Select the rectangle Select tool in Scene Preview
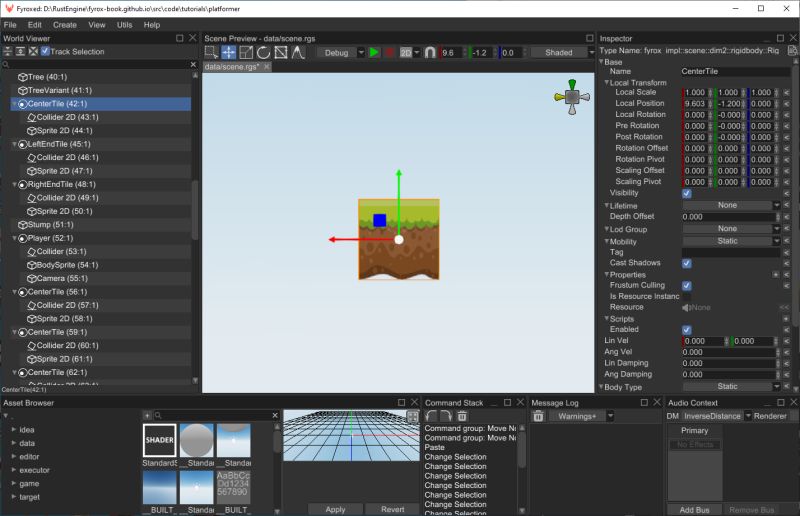Image resolution: width=800 pixels, height=516 pixels. click(x=211, y=52)
